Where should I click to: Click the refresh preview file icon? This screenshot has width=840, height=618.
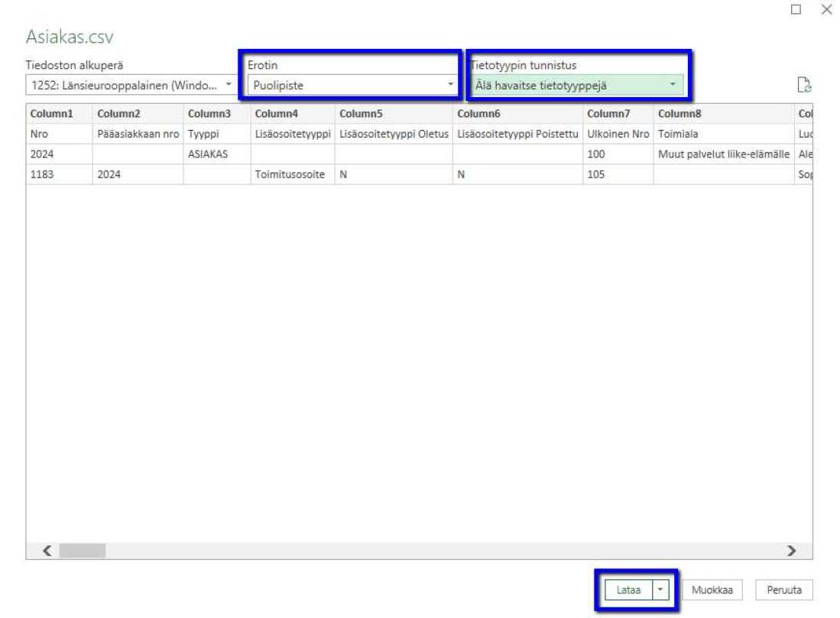[803, 86]
